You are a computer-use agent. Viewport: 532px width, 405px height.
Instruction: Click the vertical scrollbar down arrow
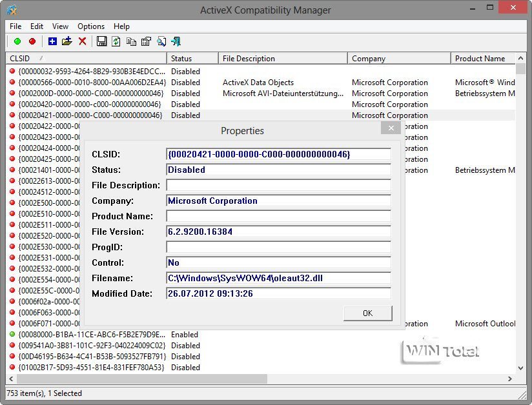pos(520,368)
